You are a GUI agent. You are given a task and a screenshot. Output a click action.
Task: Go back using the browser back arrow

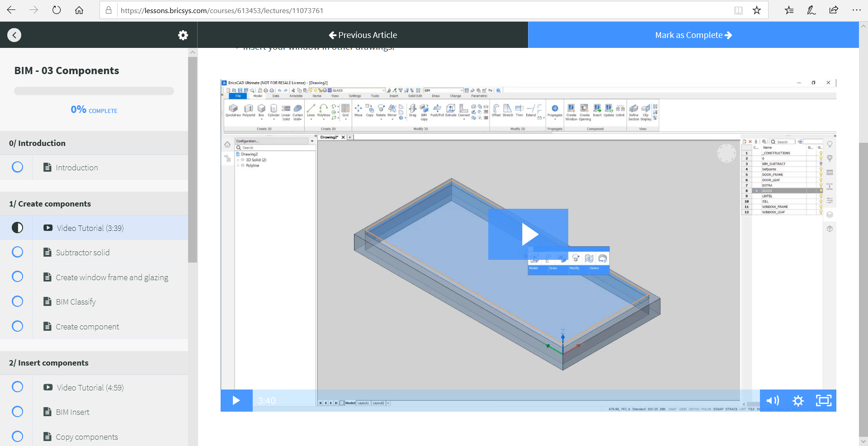(11, 10)
